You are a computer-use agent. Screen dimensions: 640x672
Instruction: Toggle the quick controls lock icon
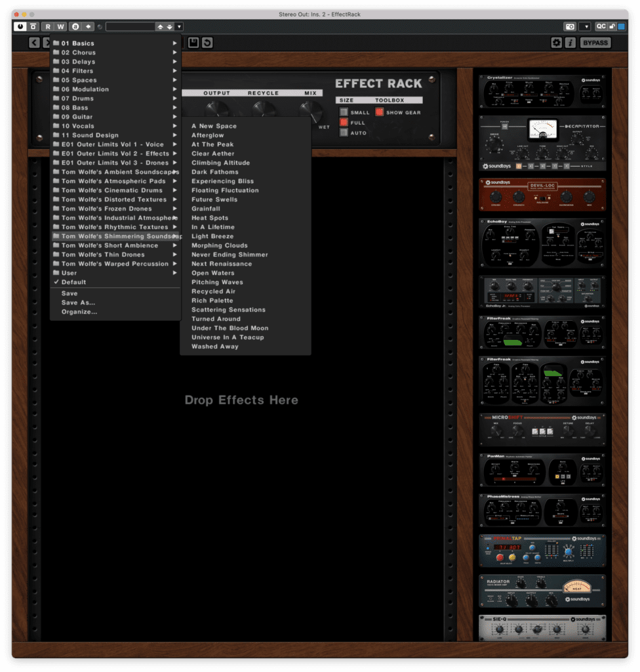(612, 26)
